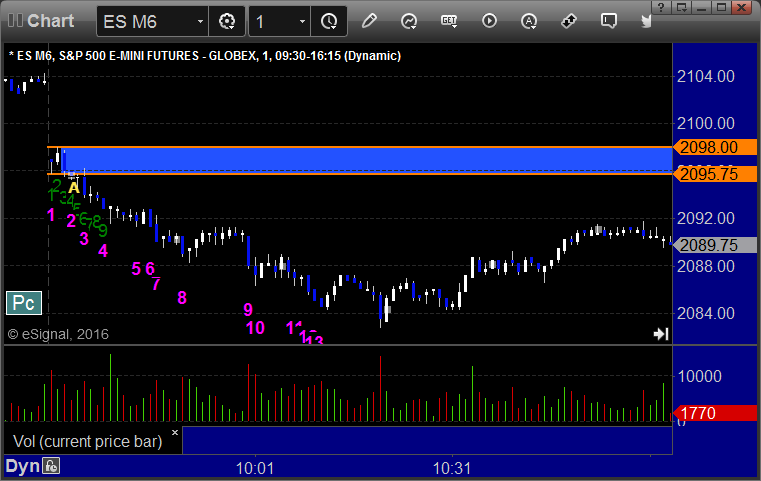Click the GET toolbar icon
Viewport: 761px width, 481px height.
449,21
